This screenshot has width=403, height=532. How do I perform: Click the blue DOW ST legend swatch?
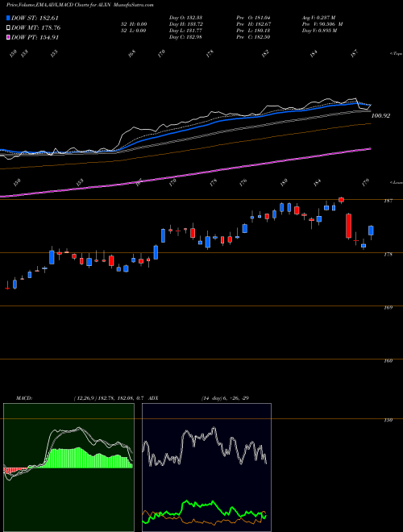tap(8, 18)
